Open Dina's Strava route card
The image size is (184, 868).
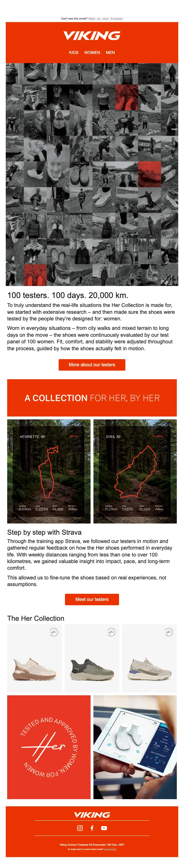135,471
